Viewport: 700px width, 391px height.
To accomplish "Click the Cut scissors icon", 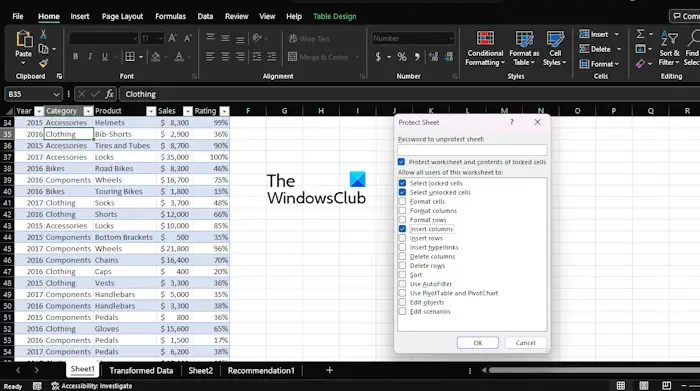I will tap(43, 34).
